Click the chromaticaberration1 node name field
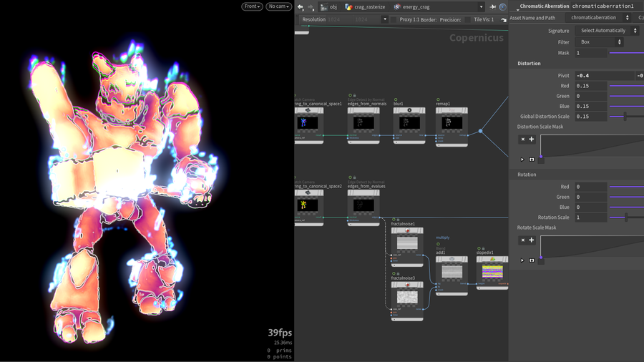644x362 pixels. [608, 6]
